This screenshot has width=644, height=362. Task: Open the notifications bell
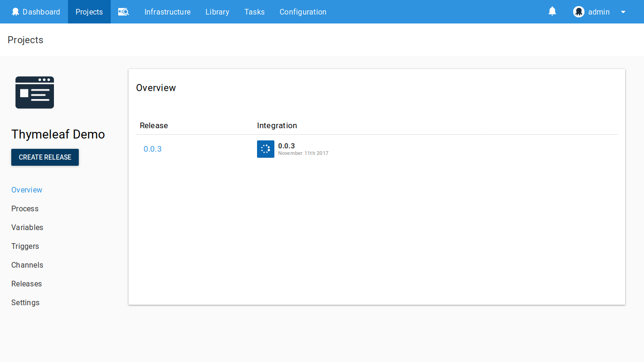552,11
